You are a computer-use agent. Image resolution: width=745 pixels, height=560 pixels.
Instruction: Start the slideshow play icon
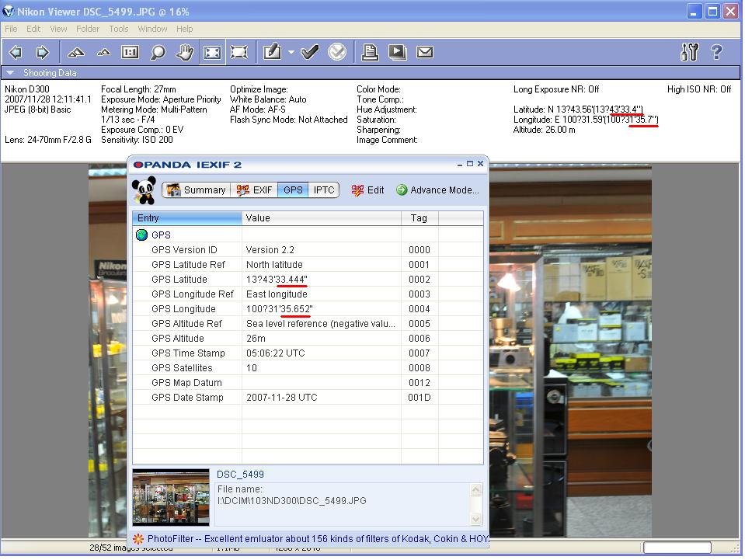coord(397,52)
